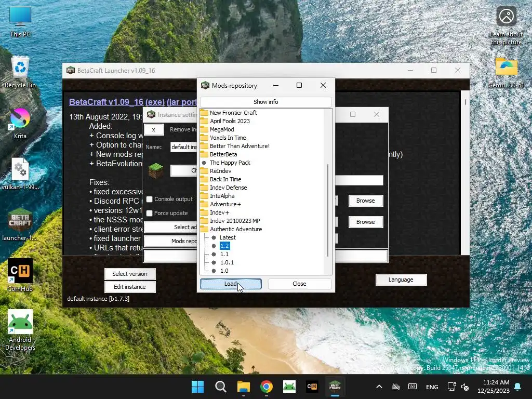Click Learn about this picture icon
532x399 pixels.
pos(506,26)
